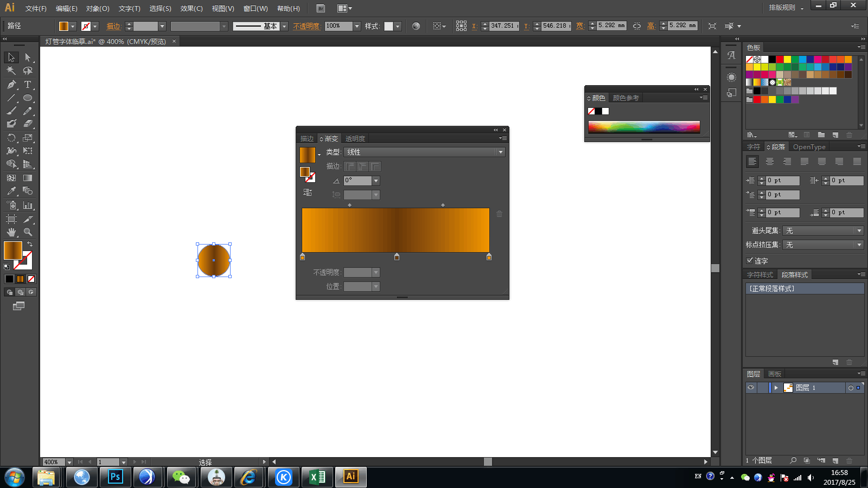Select the Eraser tool
The image size is (868, 488).
(28, 124)
